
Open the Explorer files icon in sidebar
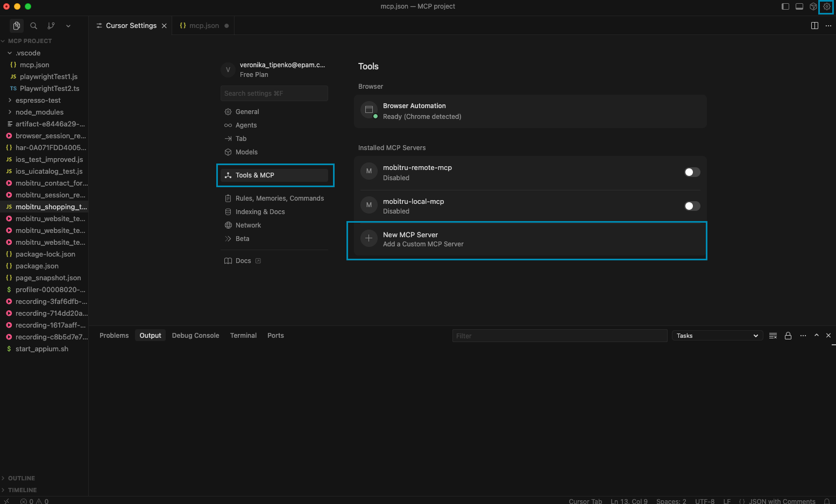pyautogui.click(x=17, y=26)
